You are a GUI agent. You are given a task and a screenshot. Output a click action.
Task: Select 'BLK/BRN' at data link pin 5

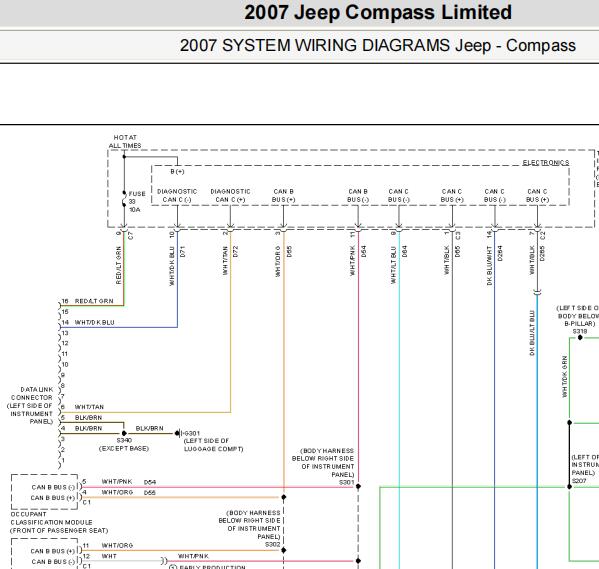point(88,418)
